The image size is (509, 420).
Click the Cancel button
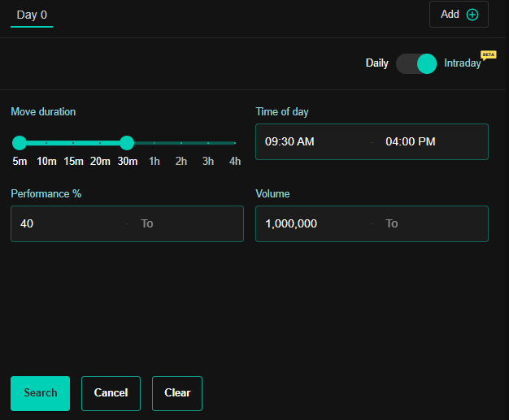coord(111,393)
